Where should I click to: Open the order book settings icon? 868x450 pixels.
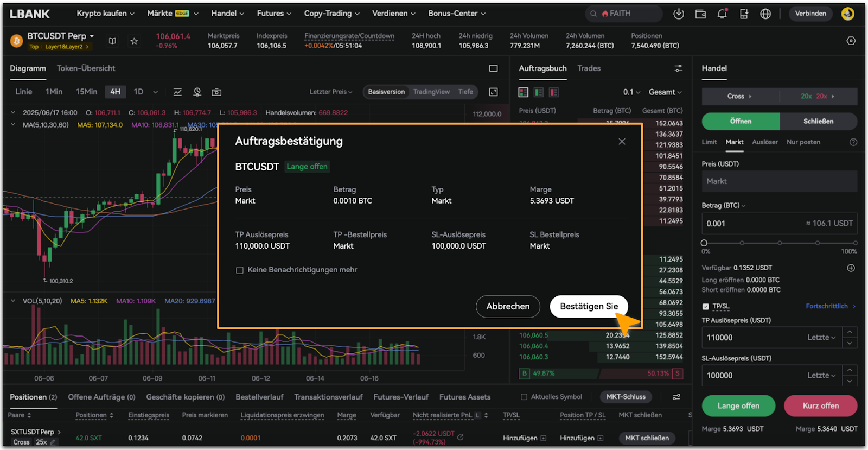678,68
